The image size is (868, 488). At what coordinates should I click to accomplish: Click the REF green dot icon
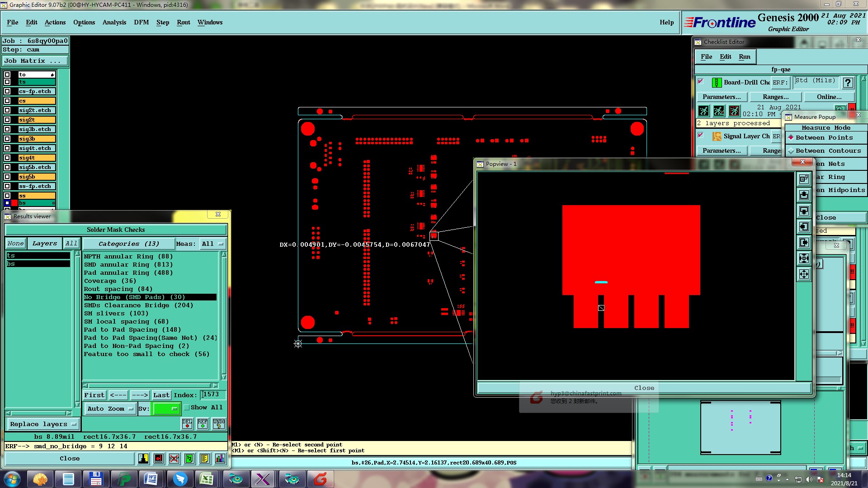203,423
